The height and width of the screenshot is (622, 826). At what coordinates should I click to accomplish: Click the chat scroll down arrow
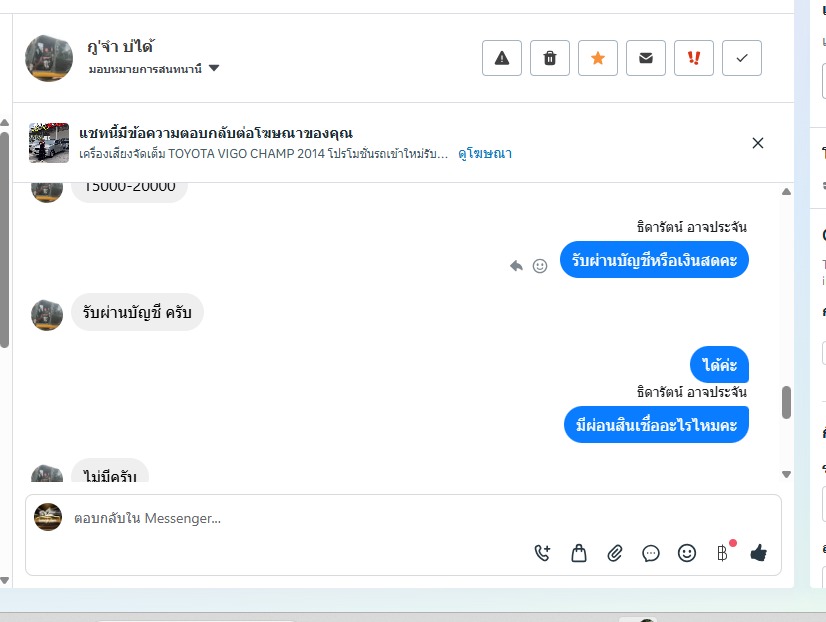click(786, 474)
